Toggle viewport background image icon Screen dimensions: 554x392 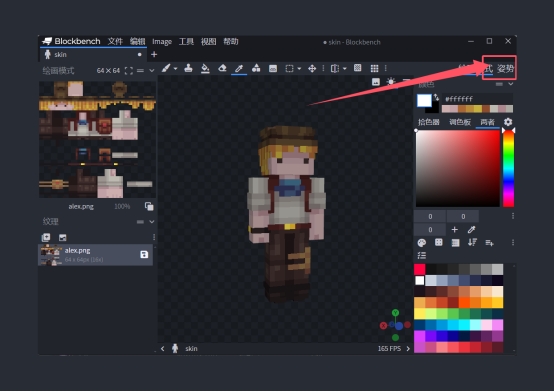click(376, 82)
